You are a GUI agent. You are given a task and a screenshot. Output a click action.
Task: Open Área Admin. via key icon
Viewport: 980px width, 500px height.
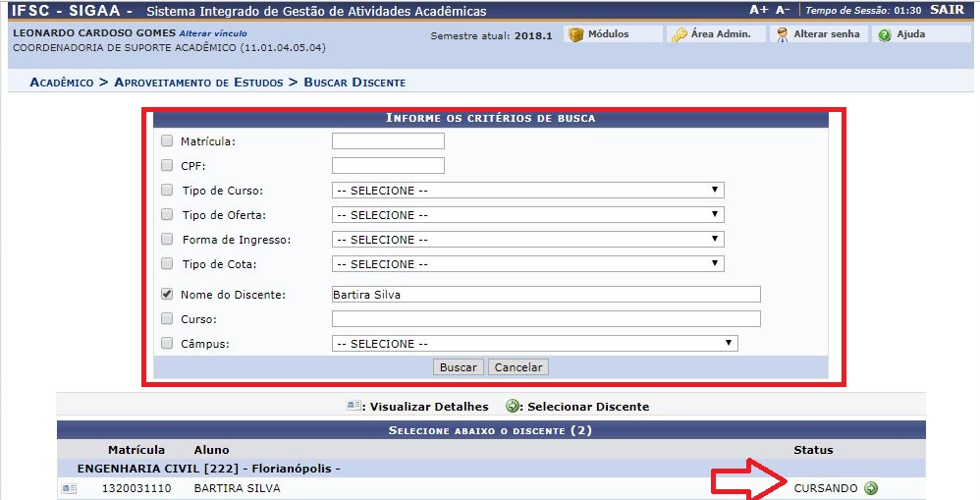coord(679,34)
